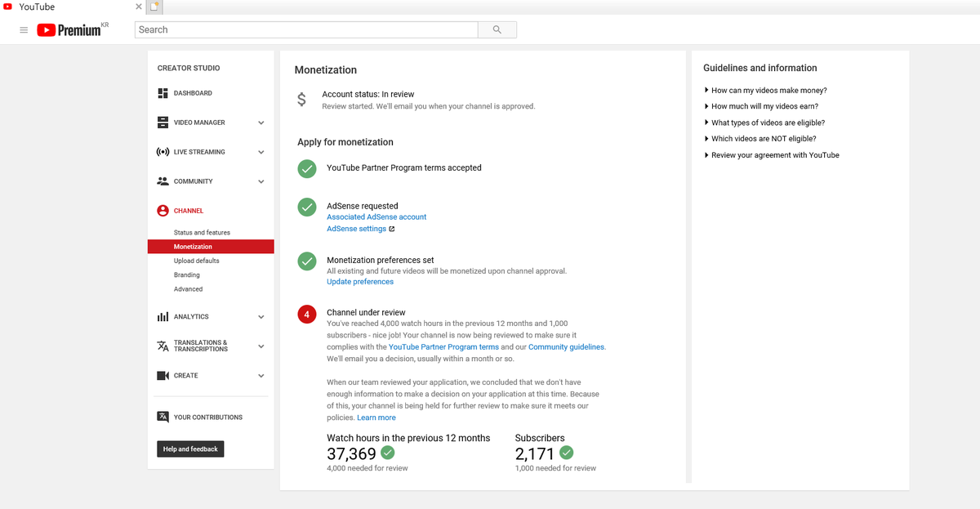Open Branding settings

187,275
